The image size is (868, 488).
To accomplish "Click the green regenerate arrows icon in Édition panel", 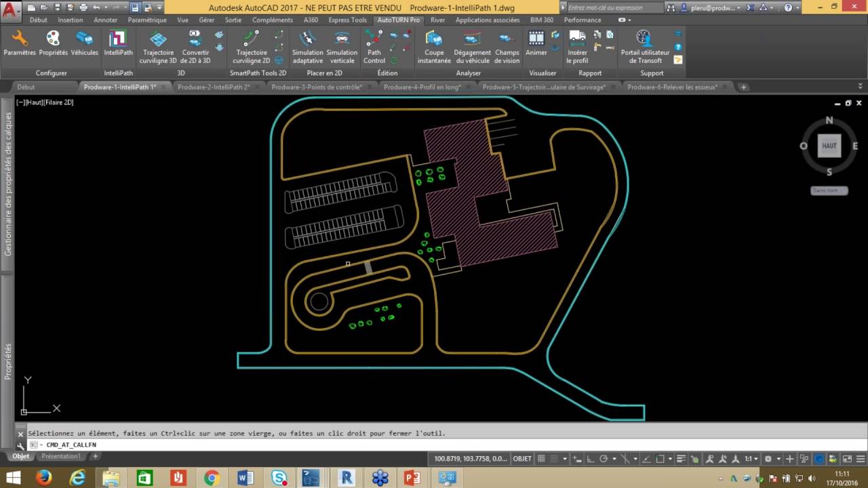I will [x=394, y=60].
